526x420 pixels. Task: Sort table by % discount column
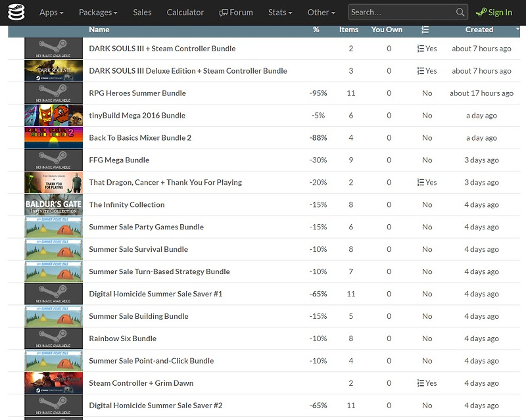coord(316,30)
